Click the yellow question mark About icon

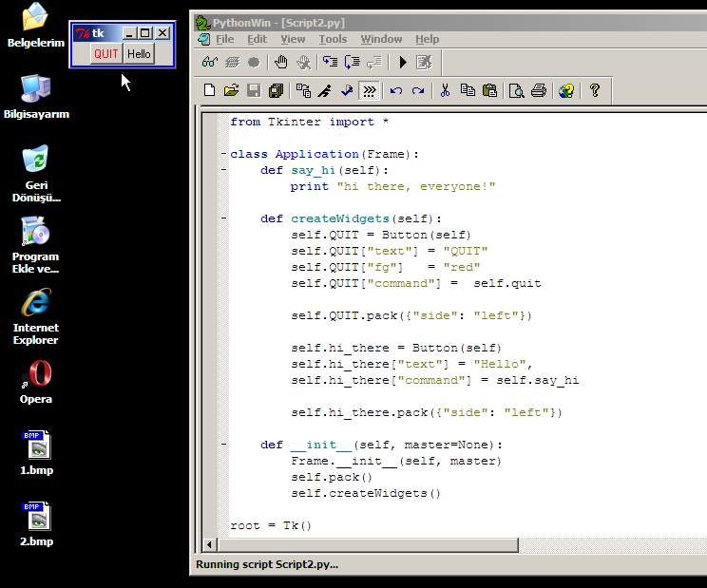click(x=595, y=90)
